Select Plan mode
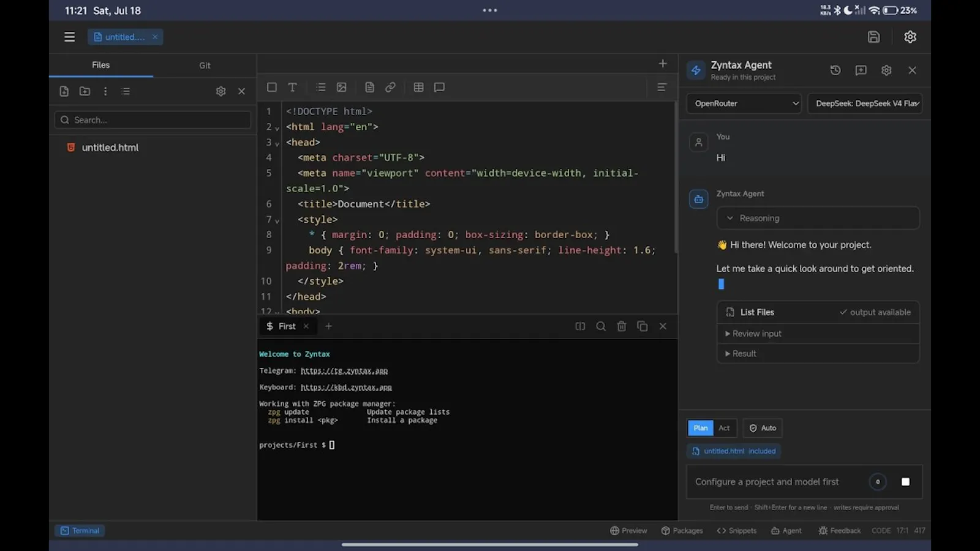This screenshot has width=980, height=551. tap(701, 428)
